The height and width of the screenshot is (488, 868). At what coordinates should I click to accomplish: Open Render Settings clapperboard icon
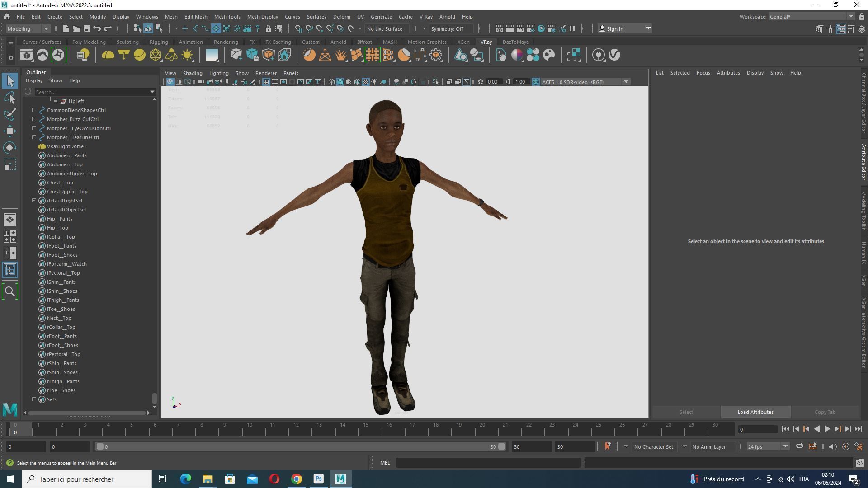[531, 28]
